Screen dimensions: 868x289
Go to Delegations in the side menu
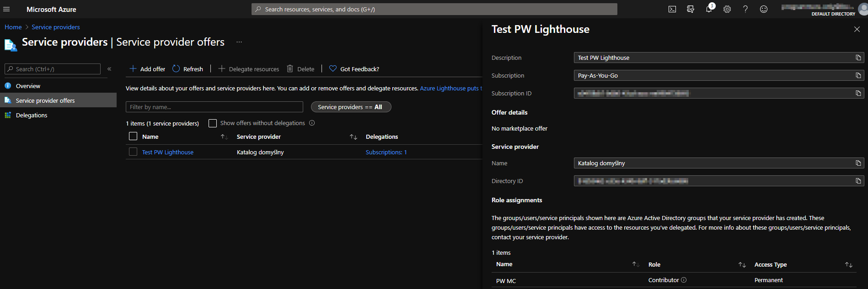pyautogui.click(x=32, y=115)
